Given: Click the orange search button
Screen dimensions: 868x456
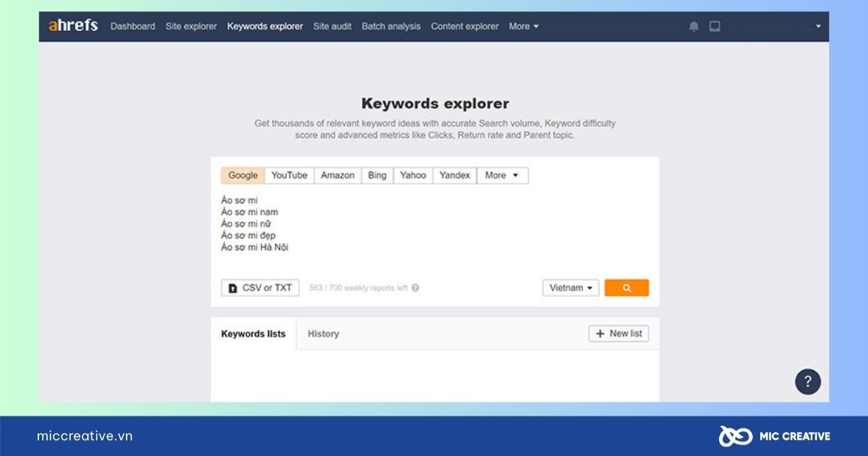Looking at the screenshot, I should (626, 287).
